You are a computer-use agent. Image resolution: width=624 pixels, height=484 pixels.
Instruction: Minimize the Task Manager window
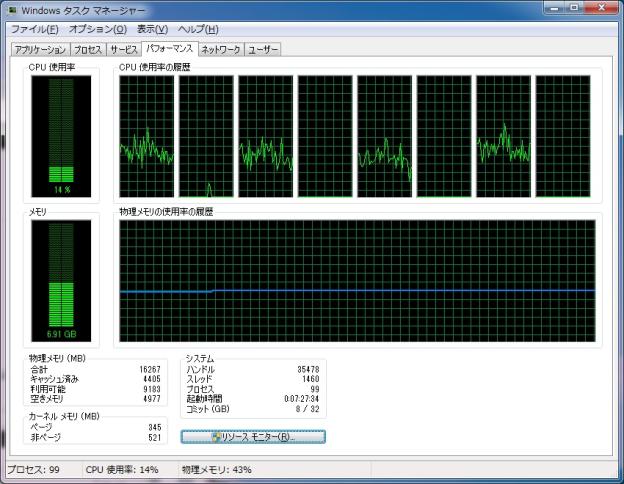click(555, 8)
